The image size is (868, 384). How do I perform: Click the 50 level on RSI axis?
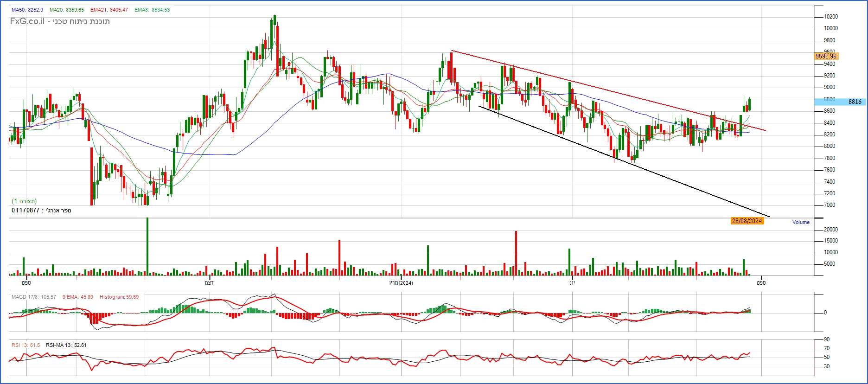click(827, 358)
